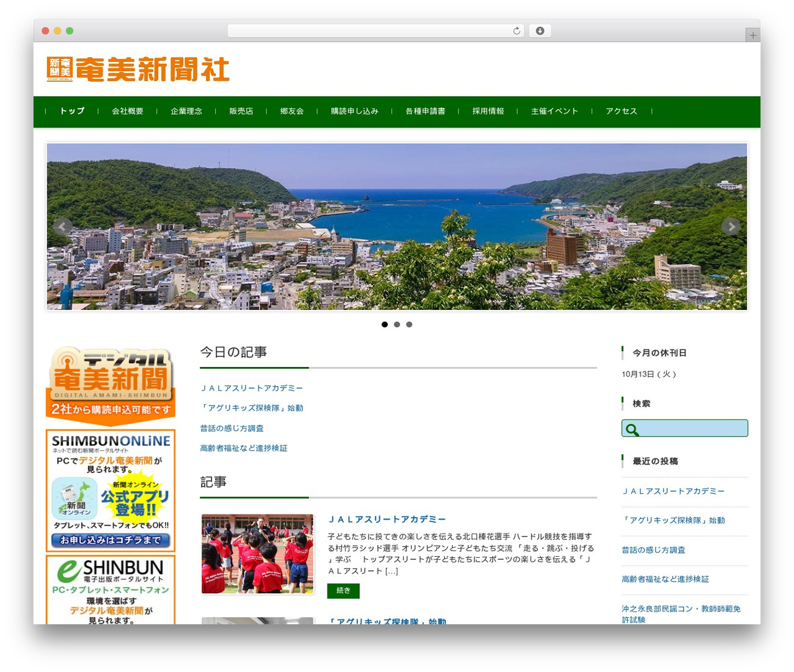794x672 pixels.
Task: Click the 10月13日(火) holiday date text
Action: (x=649, y=374)
